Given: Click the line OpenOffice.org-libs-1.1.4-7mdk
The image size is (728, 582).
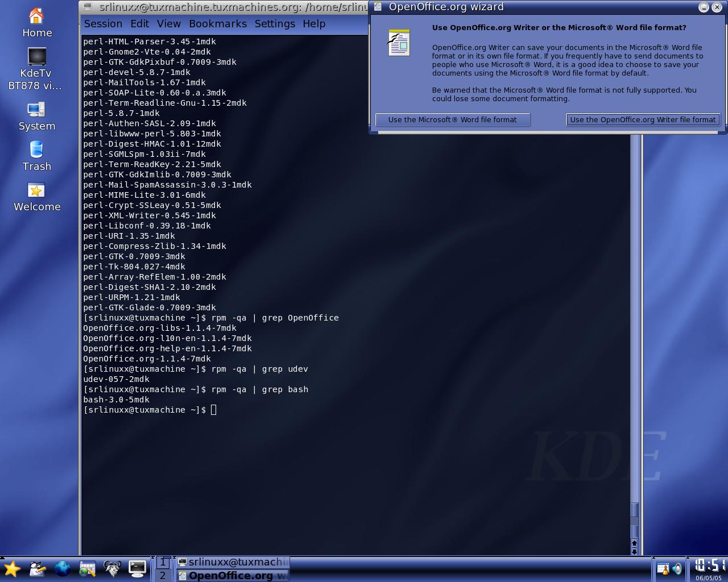Looking at the screenshot, I should pos(160,328).
